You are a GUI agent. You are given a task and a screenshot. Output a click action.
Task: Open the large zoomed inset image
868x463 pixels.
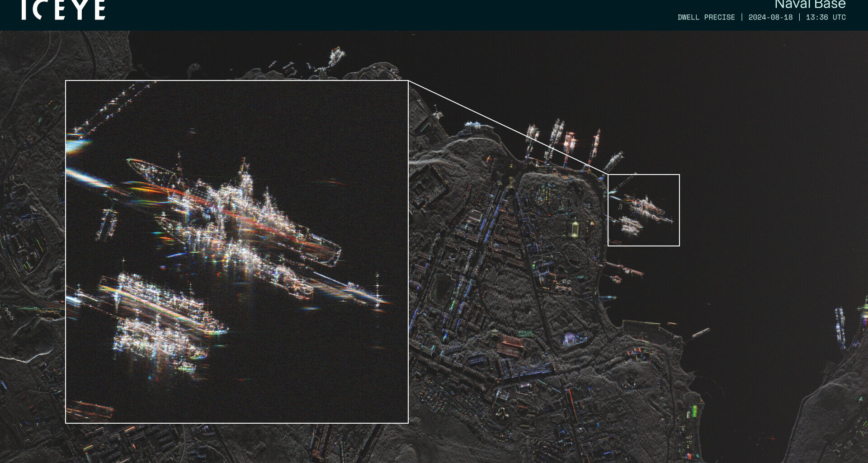[237, 252]
